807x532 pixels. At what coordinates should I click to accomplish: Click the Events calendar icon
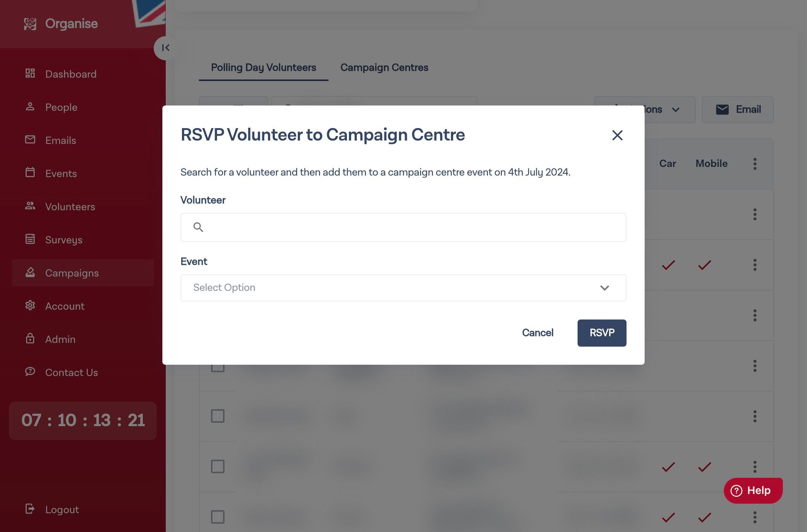[30, 173]
